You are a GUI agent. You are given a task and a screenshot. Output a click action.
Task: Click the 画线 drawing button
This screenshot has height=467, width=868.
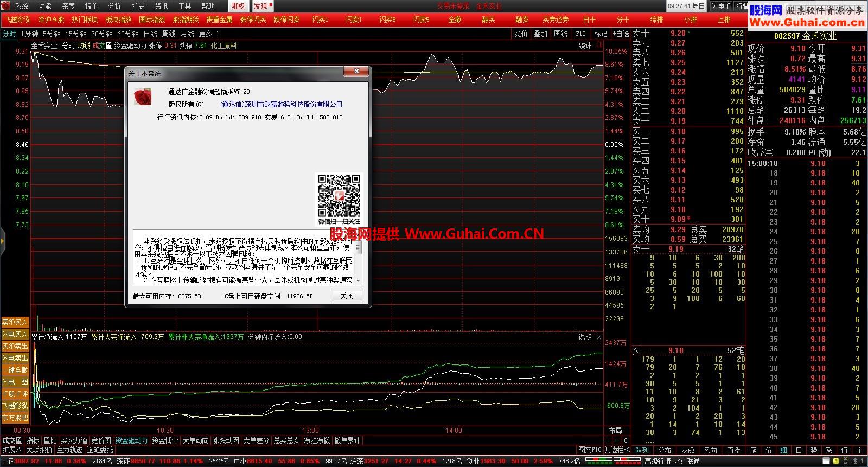click(x=561, y=34)
